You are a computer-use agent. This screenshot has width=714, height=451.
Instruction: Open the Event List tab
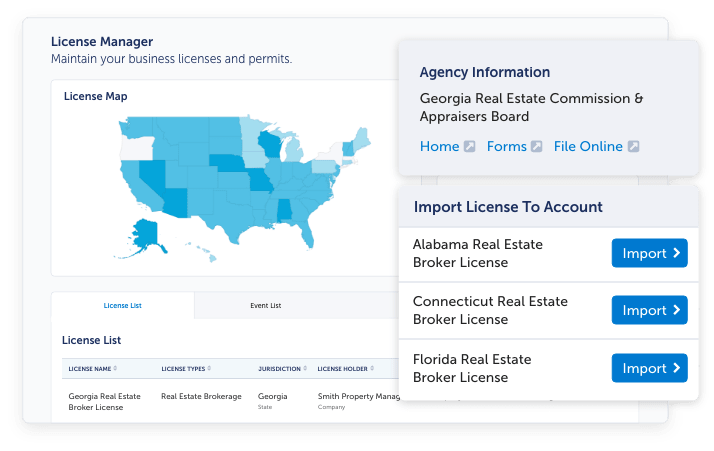(x=265, y=305)
